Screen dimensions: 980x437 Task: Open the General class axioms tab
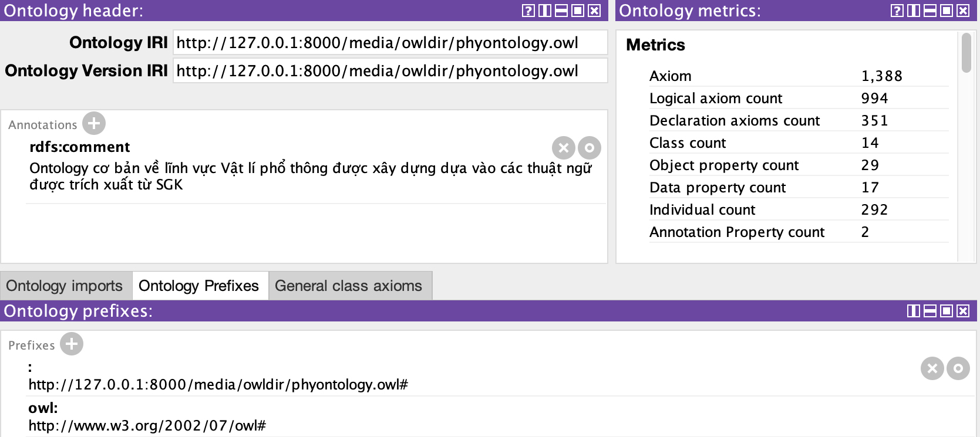tap(348, 286)
